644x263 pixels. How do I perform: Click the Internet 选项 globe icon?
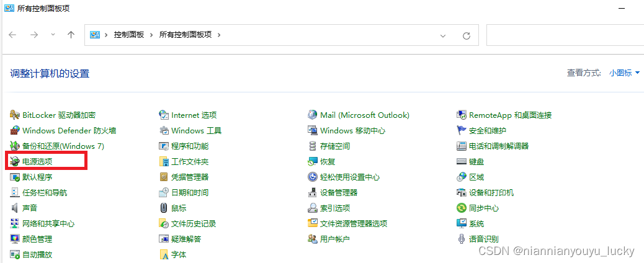coord(164,115)
